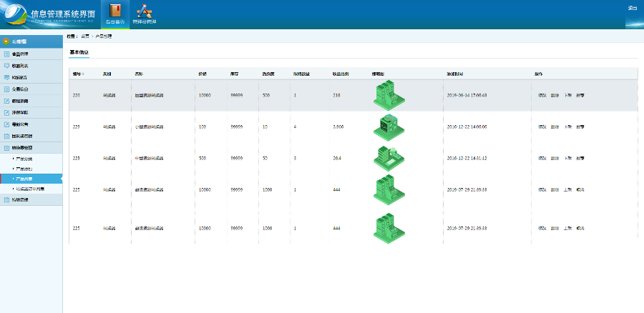Click the pencil-and-ruler icon in top navigation
Image resolution: width=644 pixels, height=313 pixels.
[x=144, y=11]
